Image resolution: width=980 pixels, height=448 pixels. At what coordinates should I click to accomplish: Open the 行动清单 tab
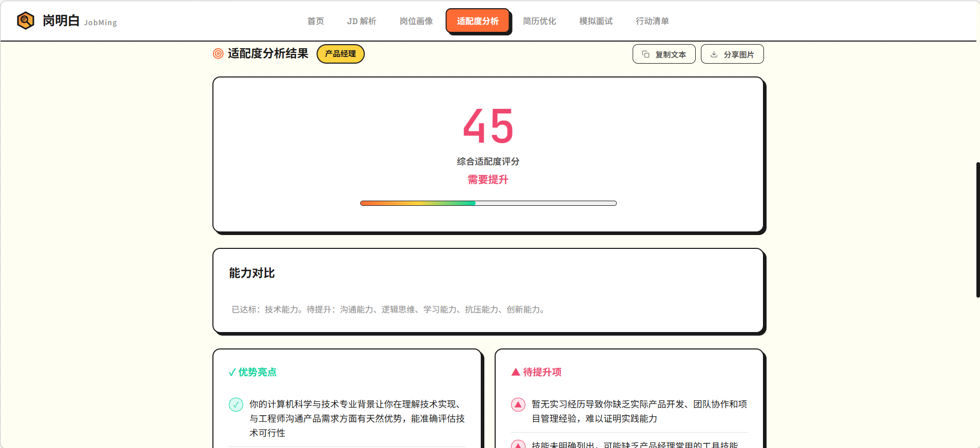point(652,21)
